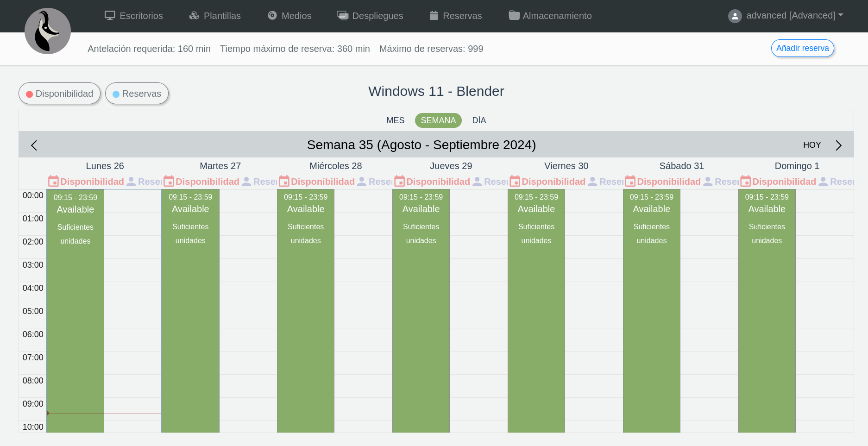
Task: Click the red Disponibilidad color dot
Action: (x=29, y=94)
